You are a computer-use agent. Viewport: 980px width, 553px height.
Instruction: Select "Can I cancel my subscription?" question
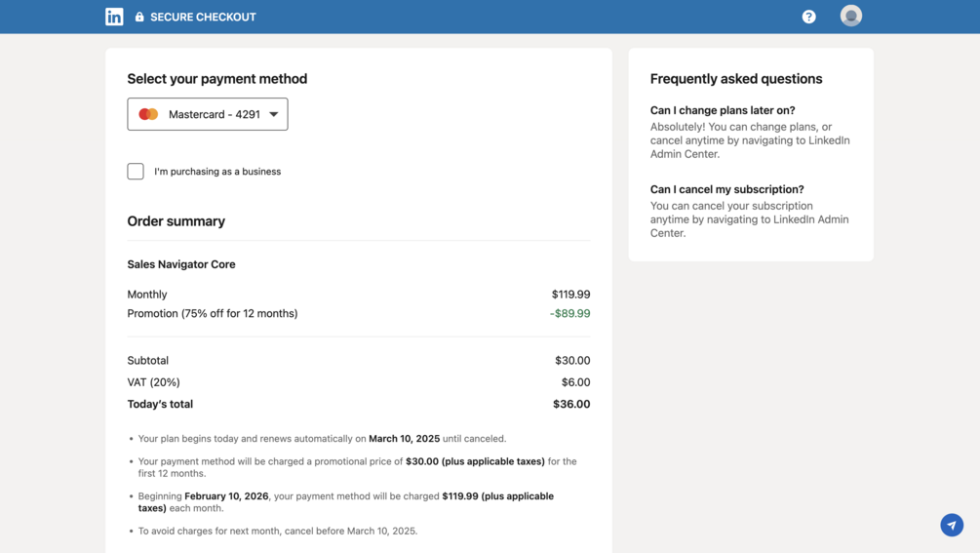[x=726, y=189]
